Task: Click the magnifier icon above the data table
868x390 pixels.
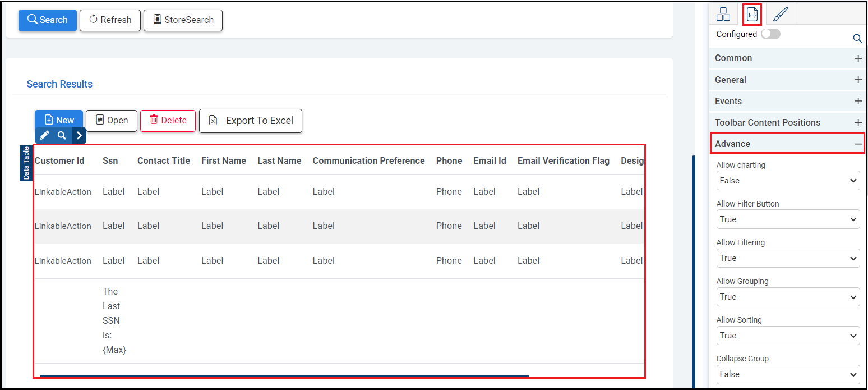Action: point(62,135)
